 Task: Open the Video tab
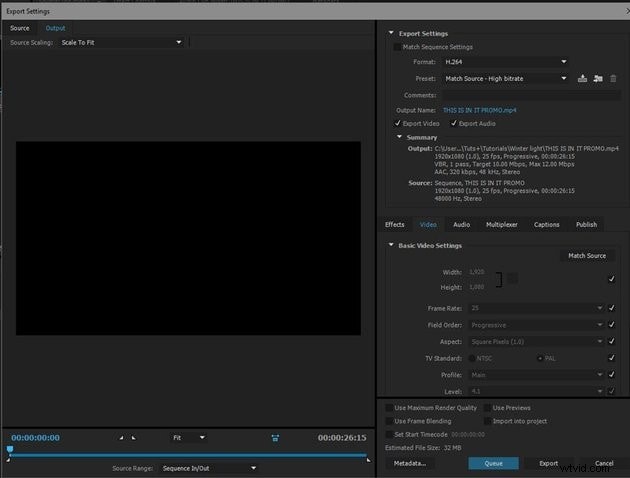tap(428, 225)
